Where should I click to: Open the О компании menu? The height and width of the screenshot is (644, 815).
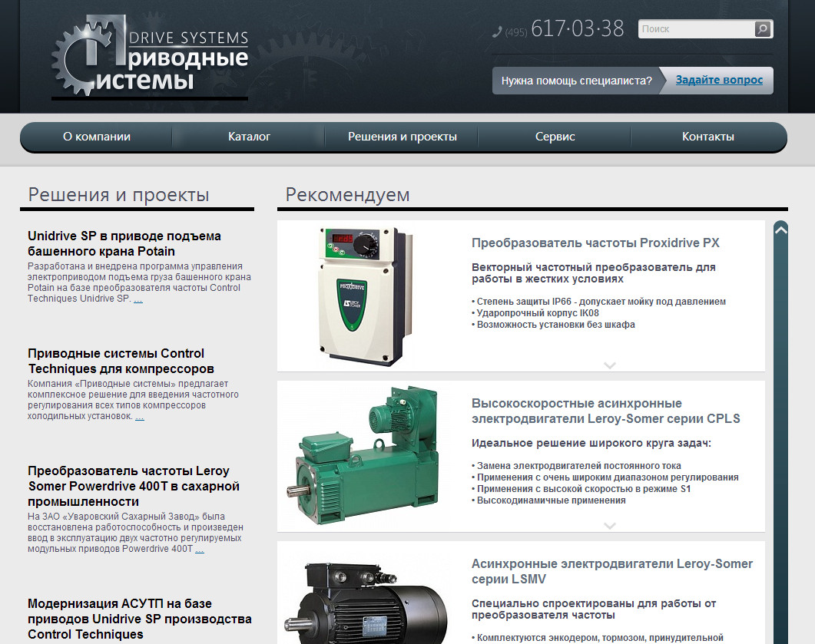pos(97,137)
